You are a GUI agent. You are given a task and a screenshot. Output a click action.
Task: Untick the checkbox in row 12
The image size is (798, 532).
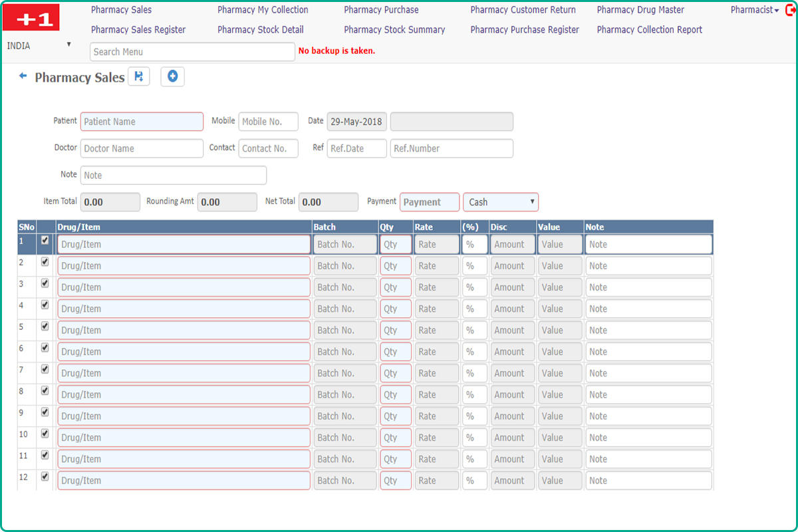point(45,477)
